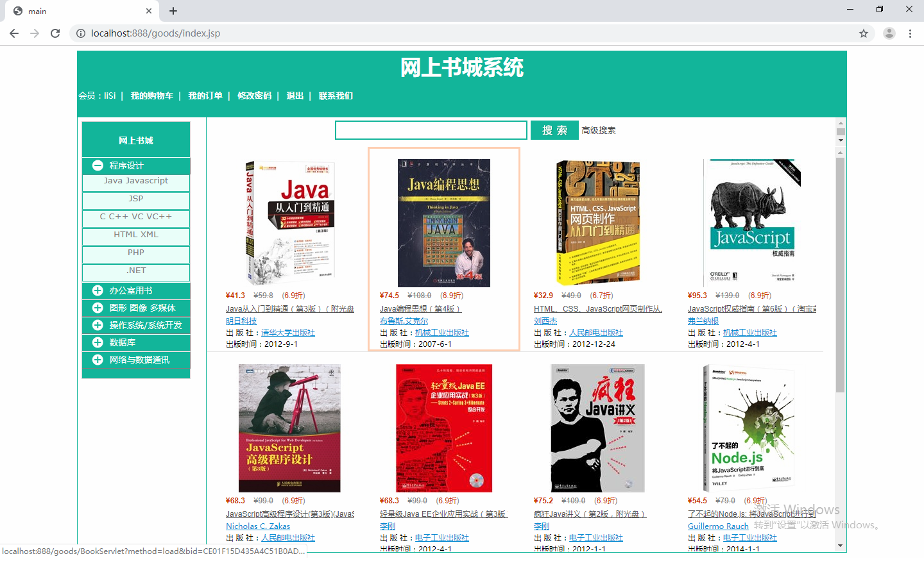This screenshot has width=924, height=570.
Task: Click author link 明日科技
Action: click(x=241, y=321)
